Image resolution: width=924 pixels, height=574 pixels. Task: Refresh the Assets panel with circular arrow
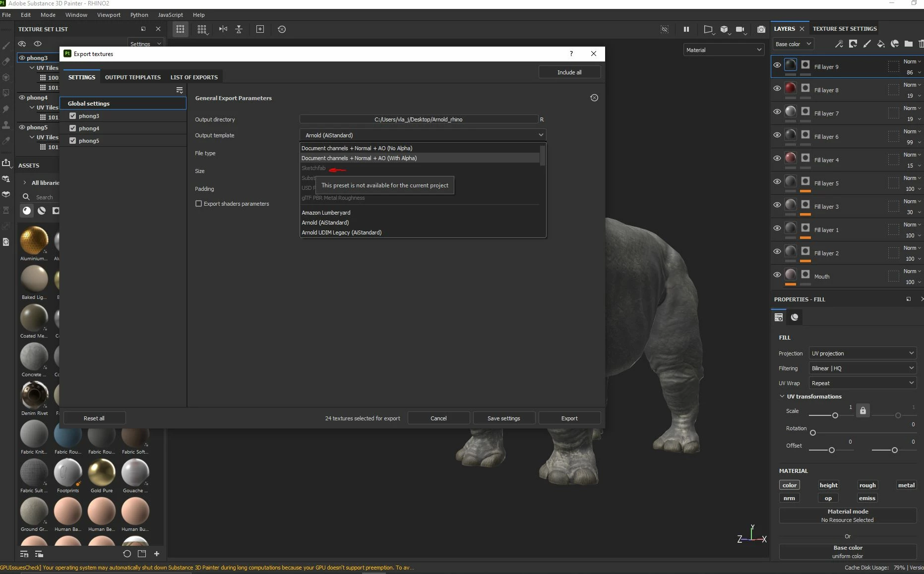tap(127, 554)
